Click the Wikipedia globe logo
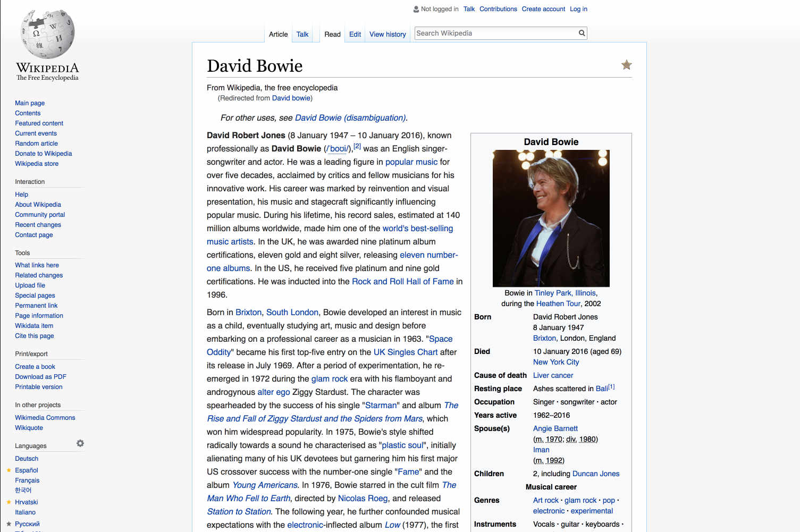The height and width of the screenshot is (532, 800). point(47,34)
